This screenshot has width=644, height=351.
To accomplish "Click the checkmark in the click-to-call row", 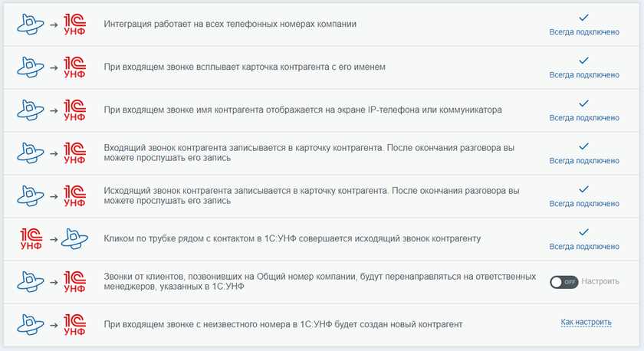I will [583, 231].
